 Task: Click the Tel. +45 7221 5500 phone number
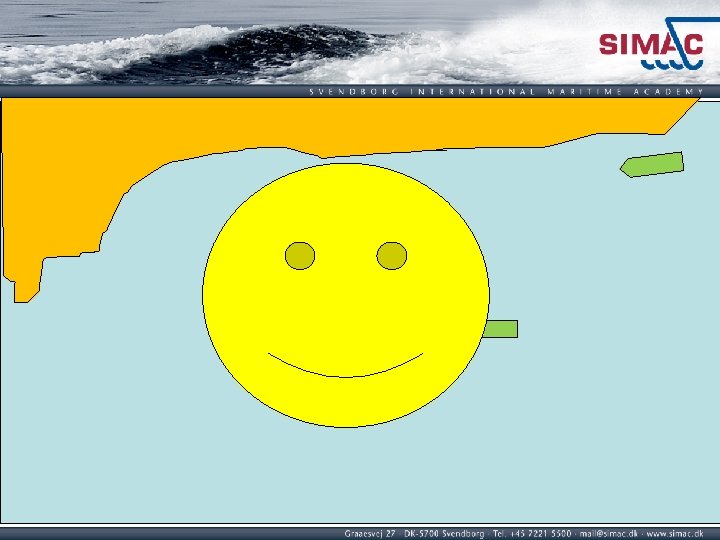(532, 534)
